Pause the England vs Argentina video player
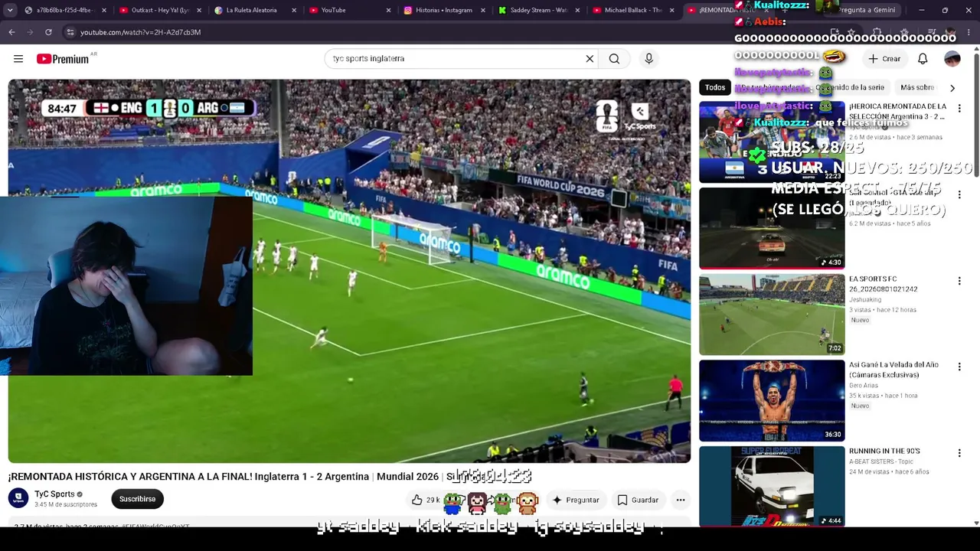Image resolution: width=980 pixels, height=551 pixels. click(x=349, y=271)
